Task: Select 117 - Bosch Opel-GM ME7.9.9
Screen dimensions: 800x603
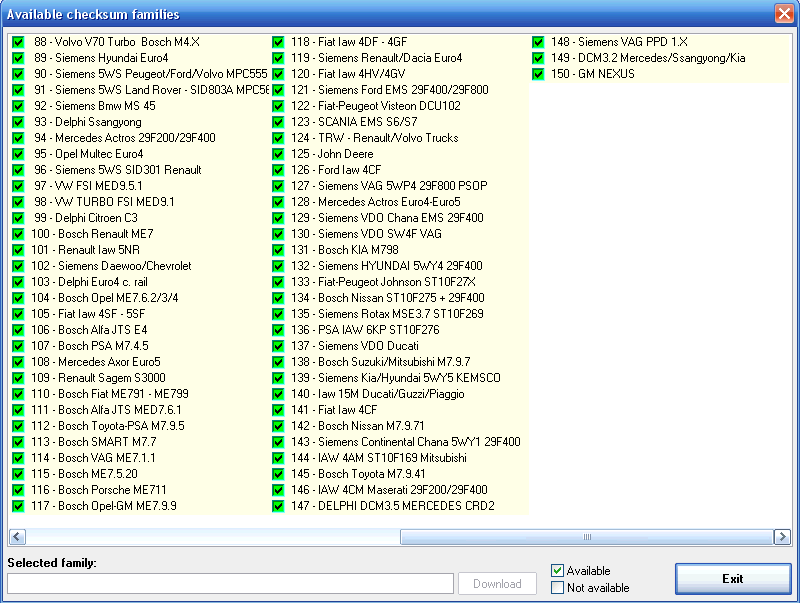Action: 104,506
